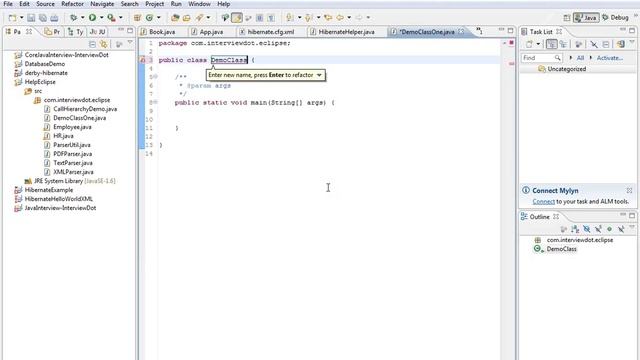This screenshot has height=360, width=640.
Task: Open the Refactor menu
Action: click(73, 4)
